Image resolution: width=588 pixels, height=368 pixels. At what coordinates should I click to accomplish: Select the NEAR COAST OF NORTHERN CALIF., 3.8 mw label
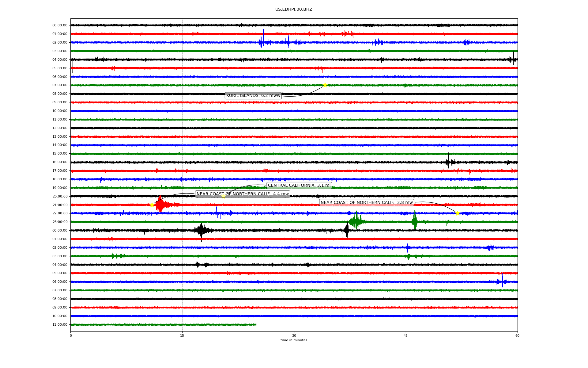367,202
